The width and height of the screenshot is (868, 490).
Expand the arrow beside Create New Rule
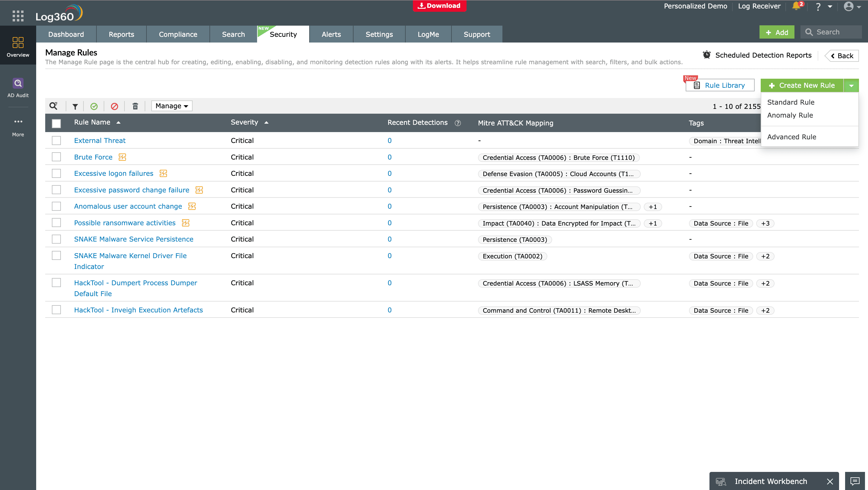click(x=852, y=85)
